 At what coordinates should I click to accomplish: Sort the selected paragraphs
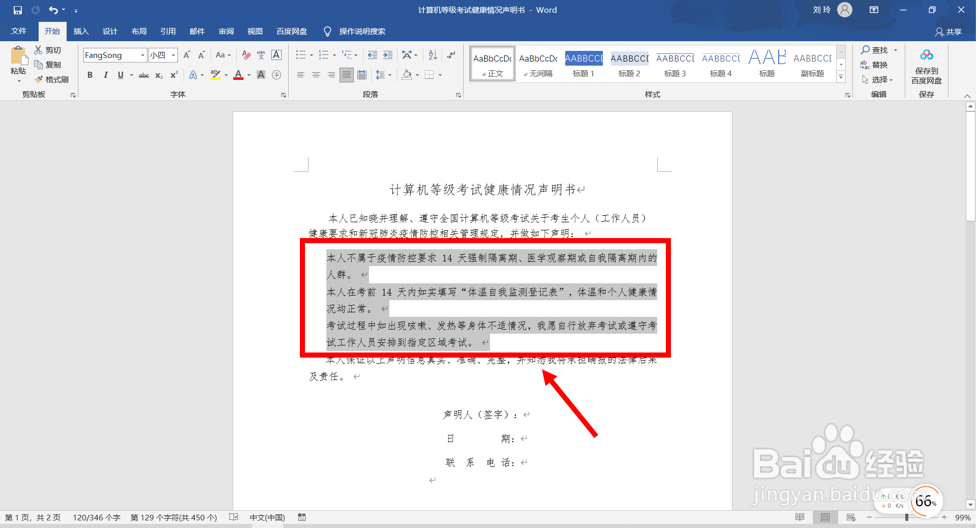(x=433, y=55)
